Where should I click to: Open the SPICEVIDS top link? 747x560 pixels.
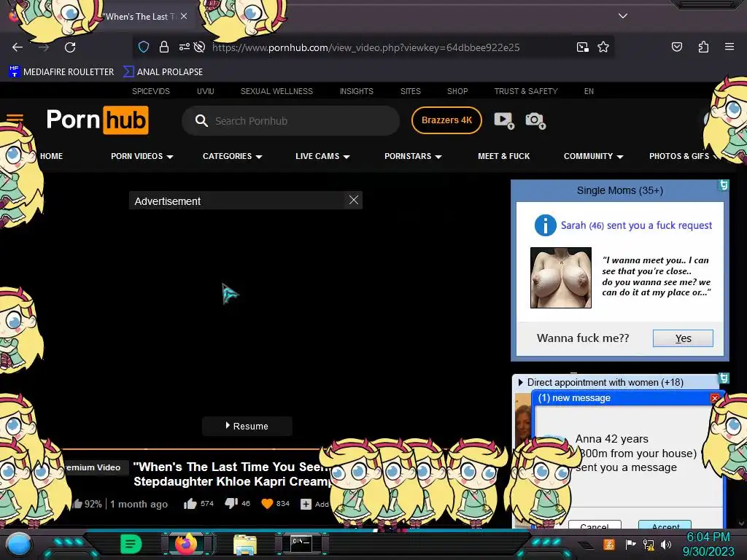point(150,91)
